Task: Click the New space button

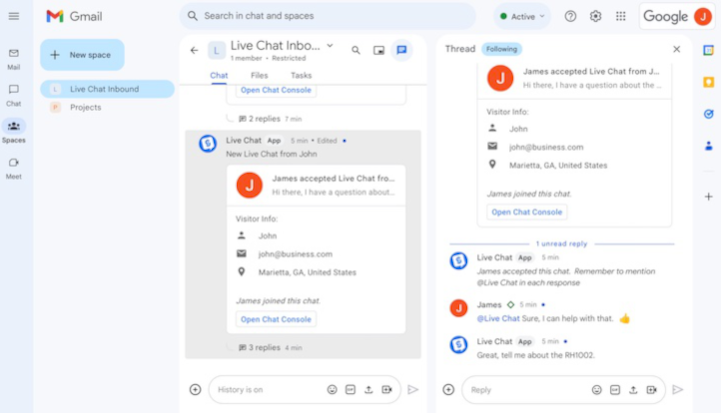Action: (82, 55)
